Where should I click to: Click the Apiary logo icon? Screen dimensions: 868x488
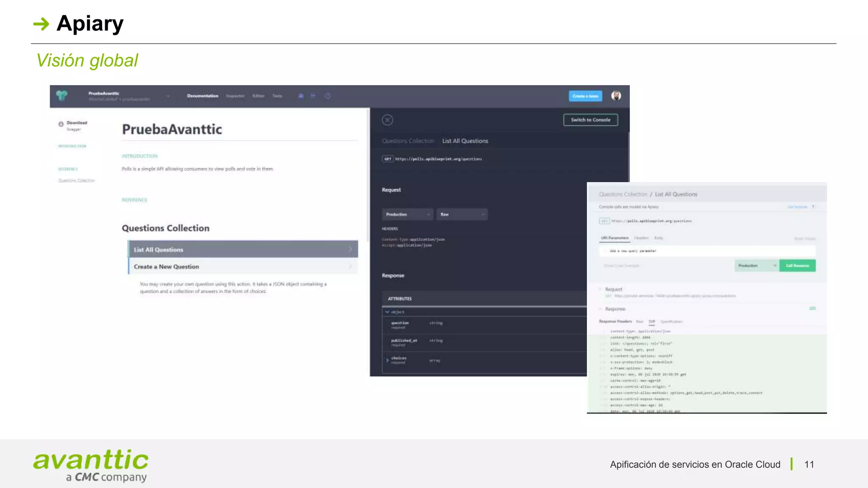[62, 96]
